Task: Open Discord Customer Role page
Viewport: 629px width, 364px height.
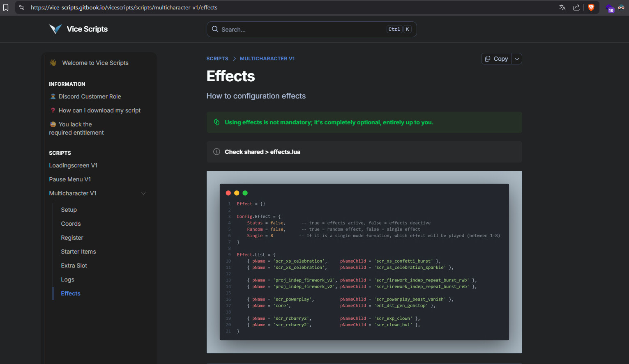Action: pos(90,96)
